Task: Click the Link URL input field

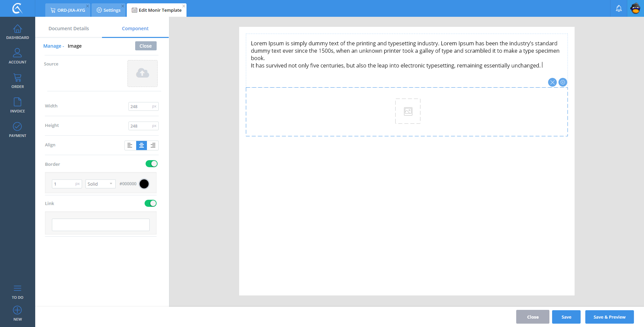Action: click(101, 225)
